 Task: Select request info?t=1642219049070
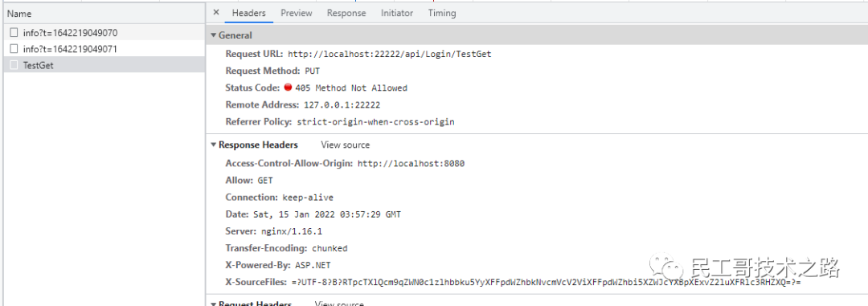104,33
